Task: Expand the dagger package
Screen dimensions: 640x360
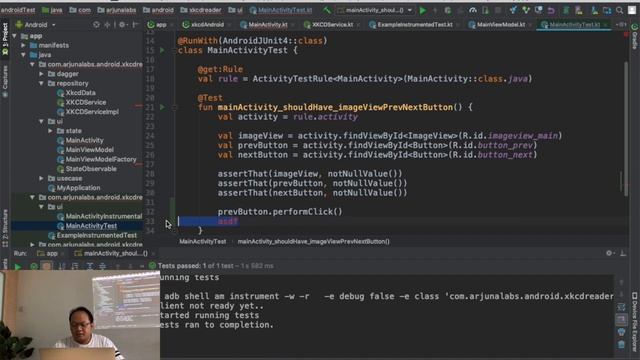Action: 41,74
